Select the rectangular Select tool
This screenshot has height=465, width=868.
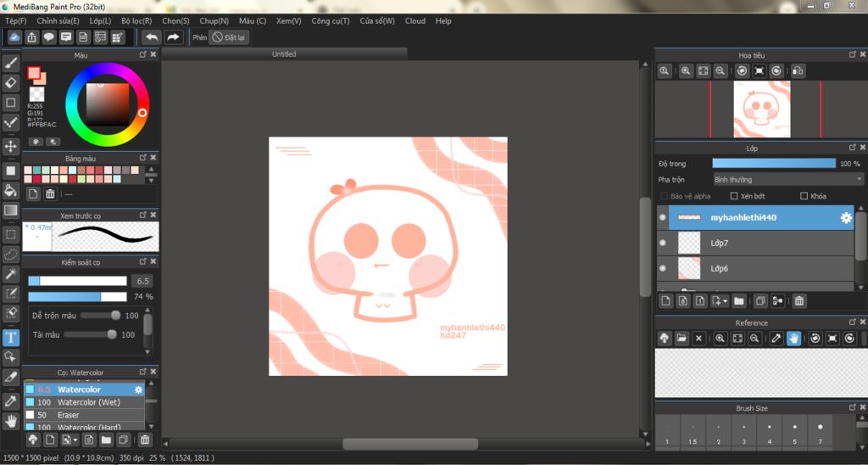pos(10,234)
